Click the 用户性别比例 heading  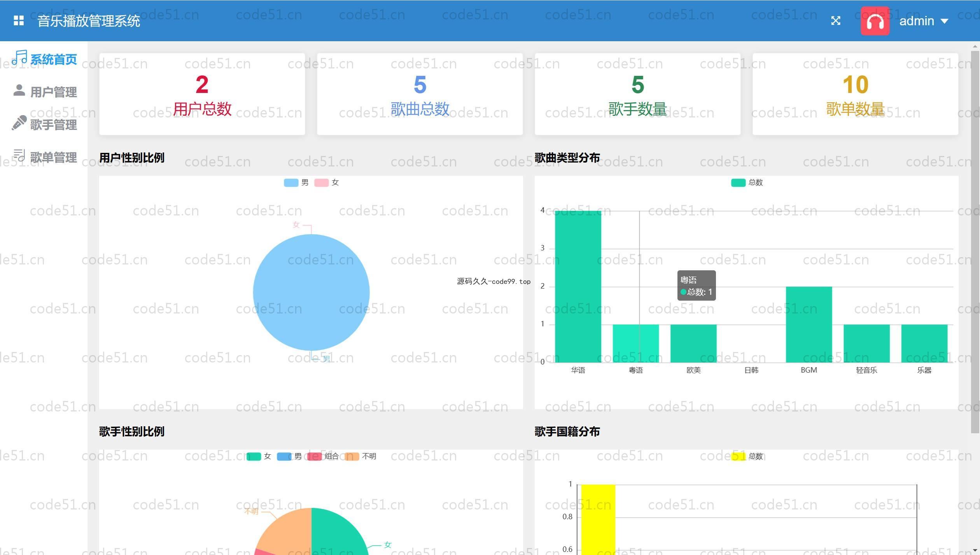coord(132,158)
